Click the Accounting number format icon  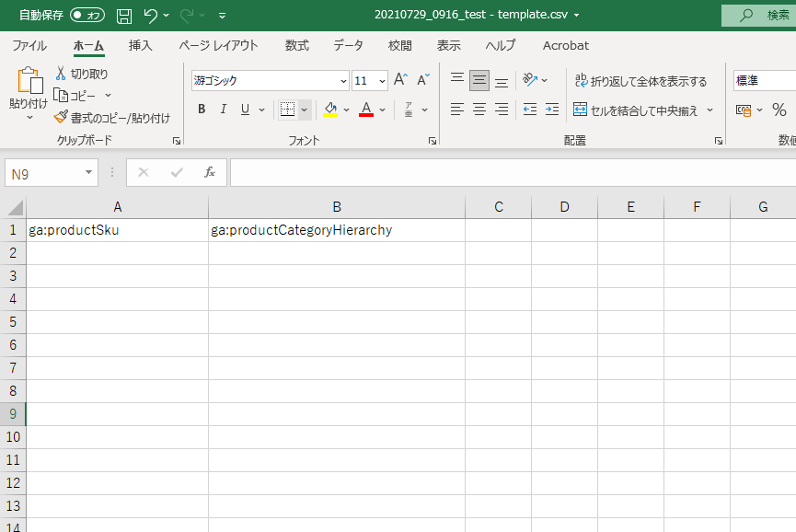click(744, 110)
